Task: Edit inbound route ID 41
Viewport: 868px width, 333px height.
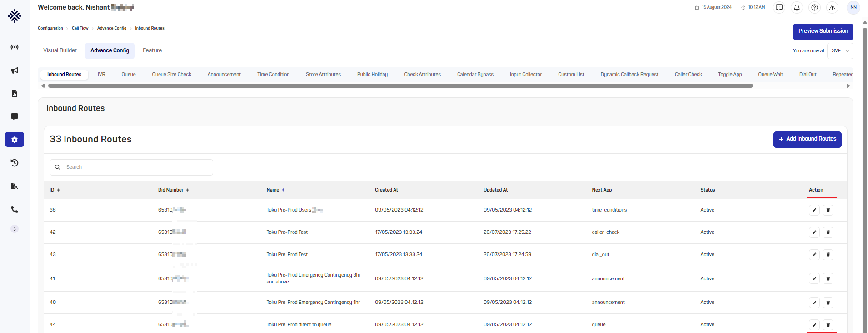Action: click(x=814, y=278)
